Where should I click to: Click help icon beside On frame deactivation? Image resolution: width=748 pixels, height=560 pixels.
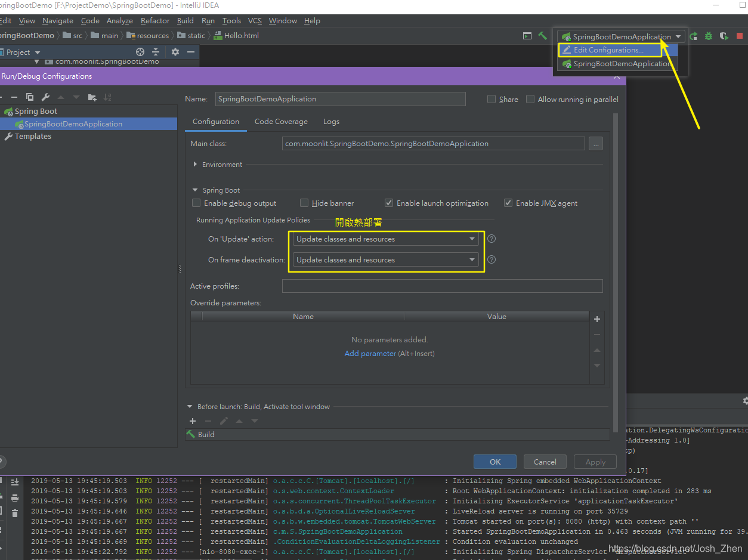[492, 259]
